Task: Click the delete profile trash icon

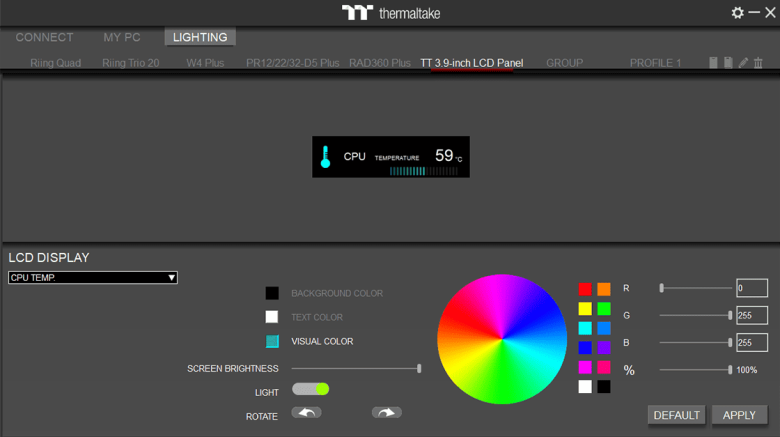Action: tap(758, 63)
